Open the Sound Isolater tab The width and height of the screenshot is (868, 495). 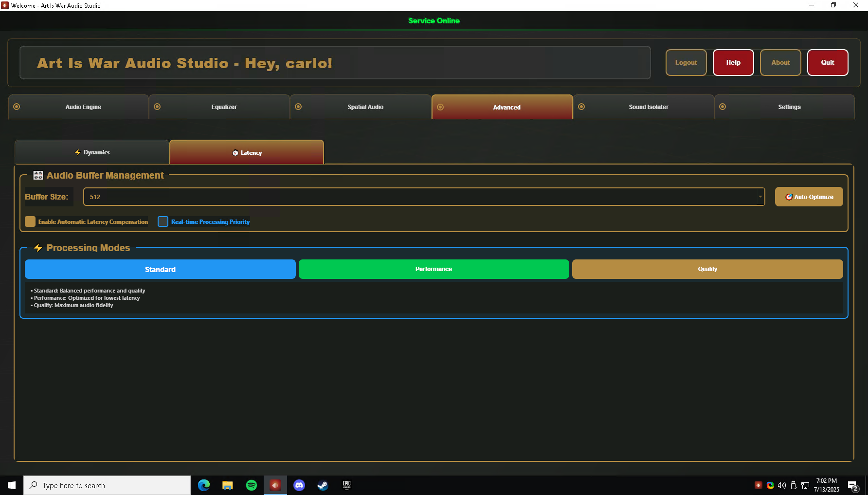(x=643, y=107)
